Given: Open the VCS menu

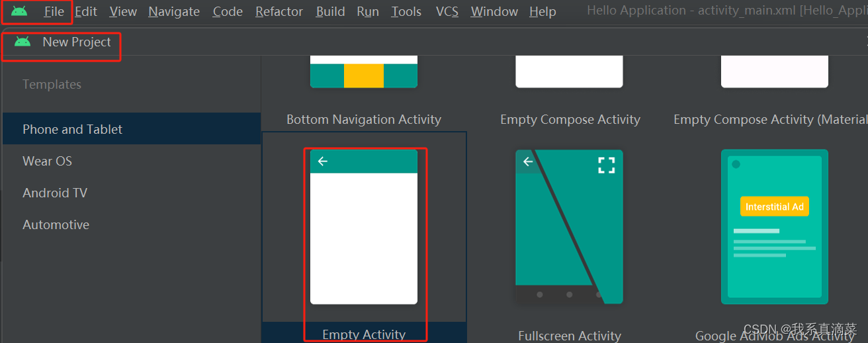Looking at the screenshot, I should (x=447, y=12).
